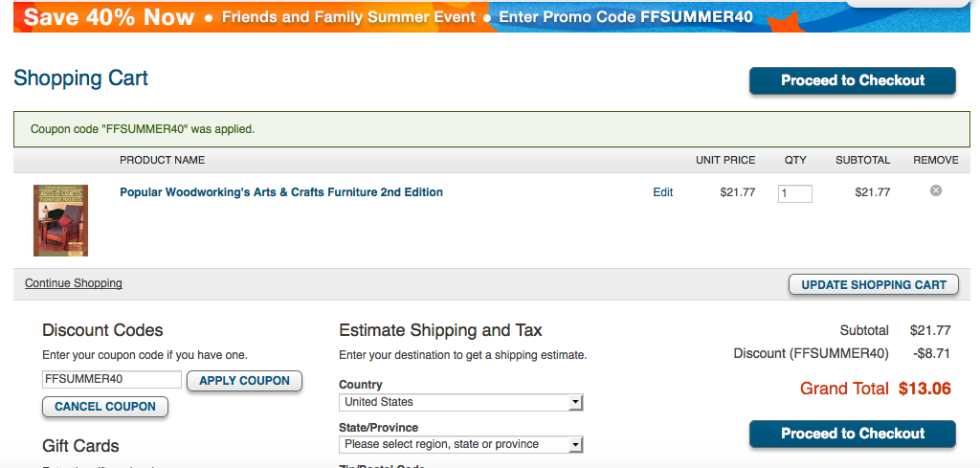Focus the quantity field for the book
Viewport: 980px width, 468px height.
794,194
